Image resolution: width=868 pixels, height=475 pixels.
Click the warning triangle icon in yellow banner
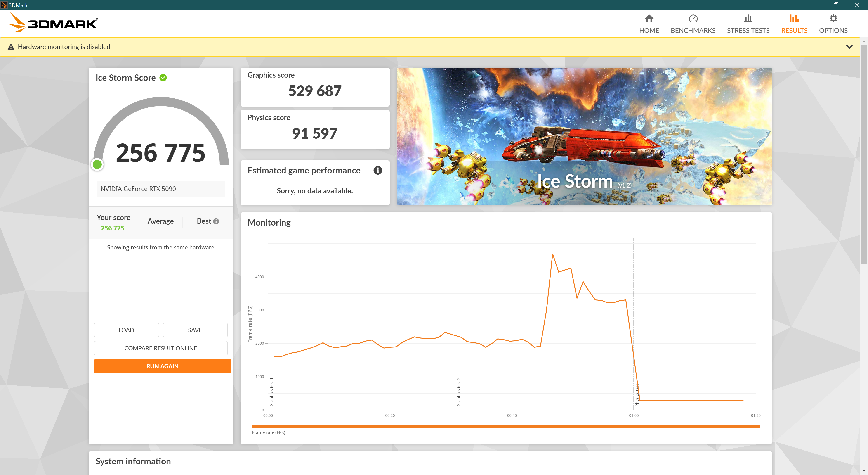11,47
